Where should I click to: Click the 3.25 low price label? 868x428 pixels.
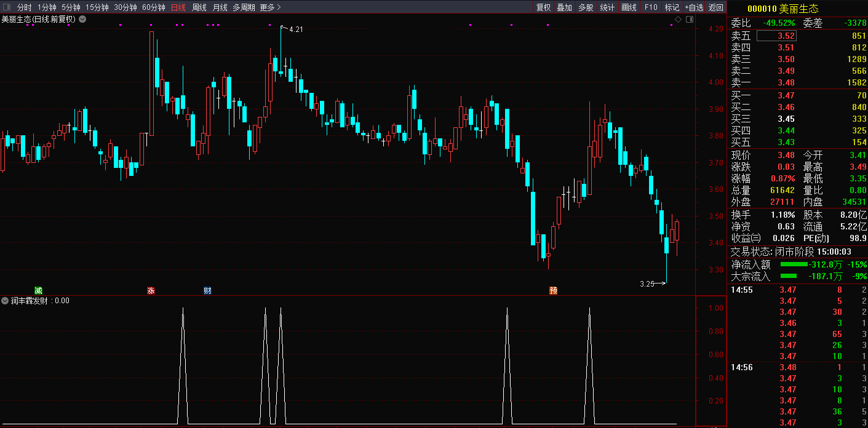pos(647,283)
